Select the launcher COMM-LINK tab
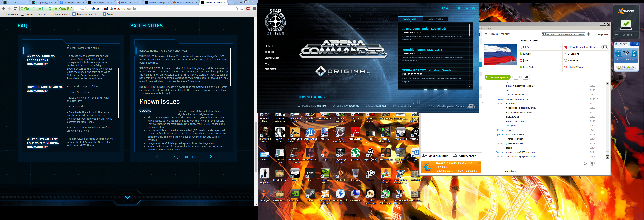Image resolution: width=644 pixels, height=220 pixels. point(410,19)
